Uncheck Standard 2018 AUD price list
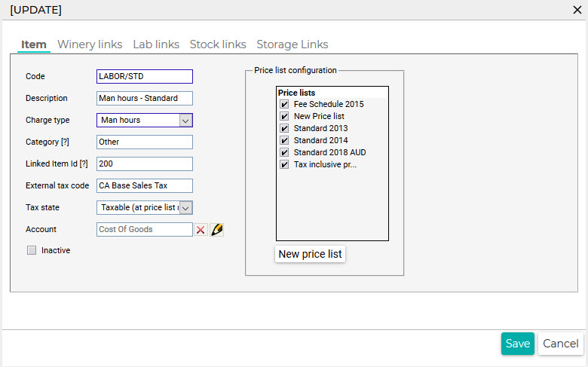588x367 pixels. click(x=284, y=152)
